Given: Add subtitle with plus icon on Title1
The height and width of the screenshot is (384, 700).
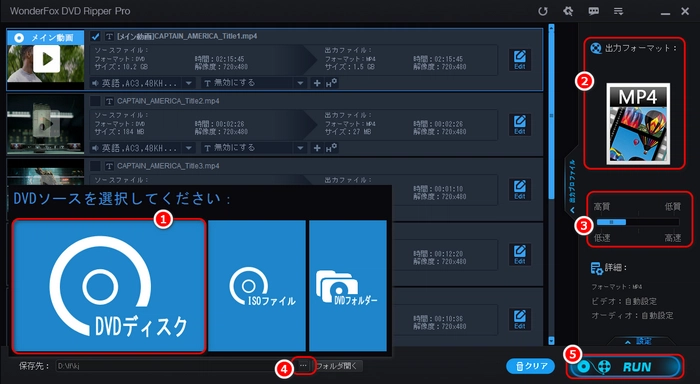Looking at the screenshot, I should coord(317,83).
